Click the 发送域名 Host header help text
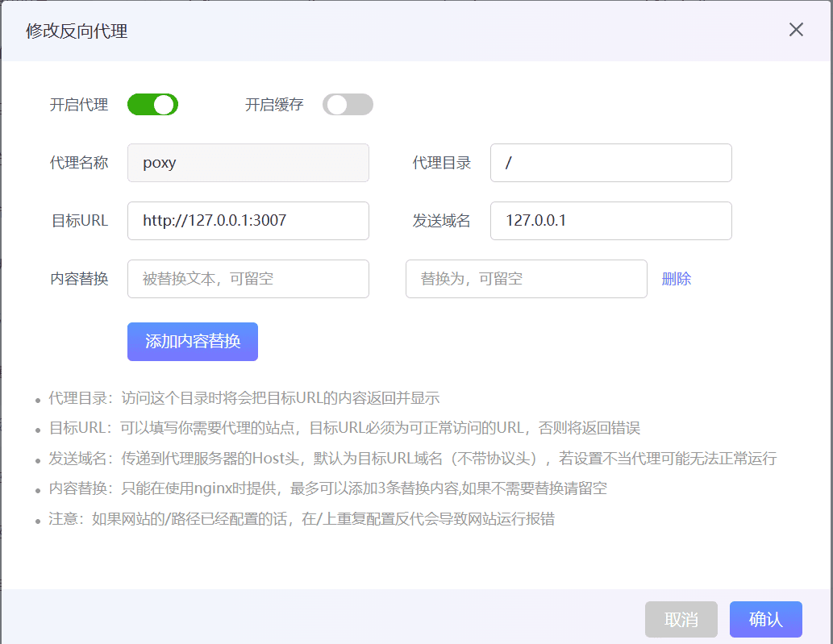Viewport: 833px width, 644px height. tap(412, 459)
